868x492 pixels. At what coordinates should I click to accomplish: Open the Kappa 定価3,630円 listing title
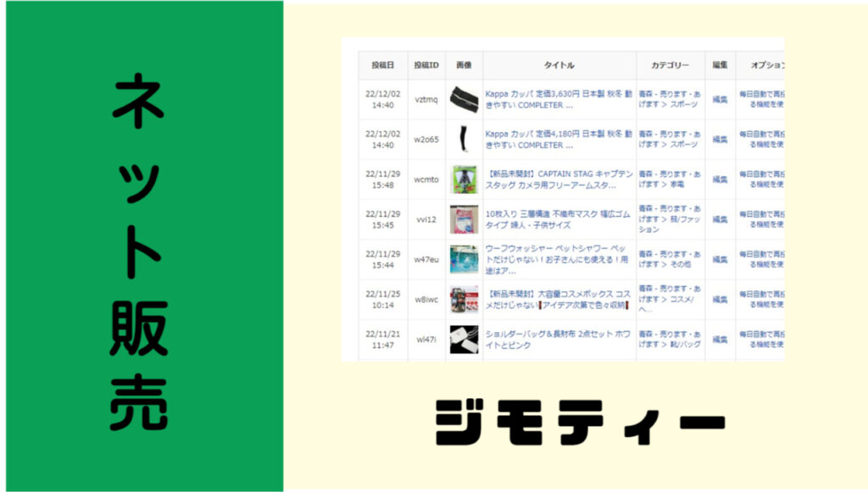(x=559, y=100)
